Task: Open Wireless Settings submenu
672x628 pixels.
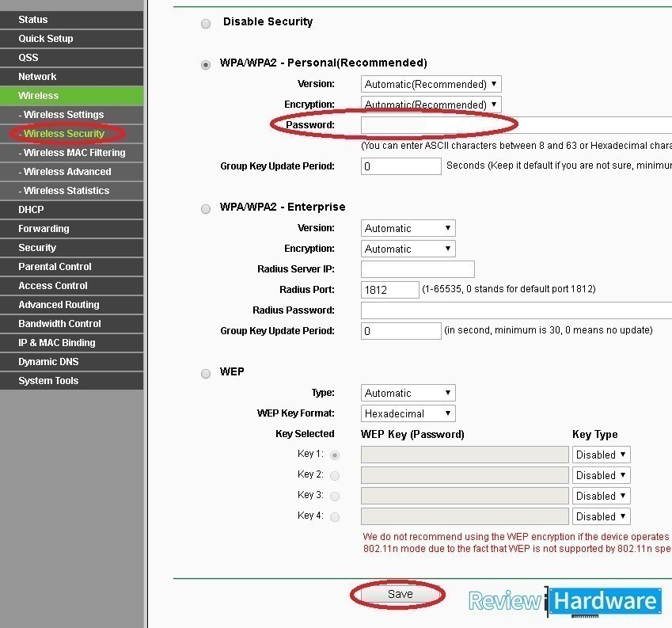Action: pyautogui.click(x=71, y=115)
